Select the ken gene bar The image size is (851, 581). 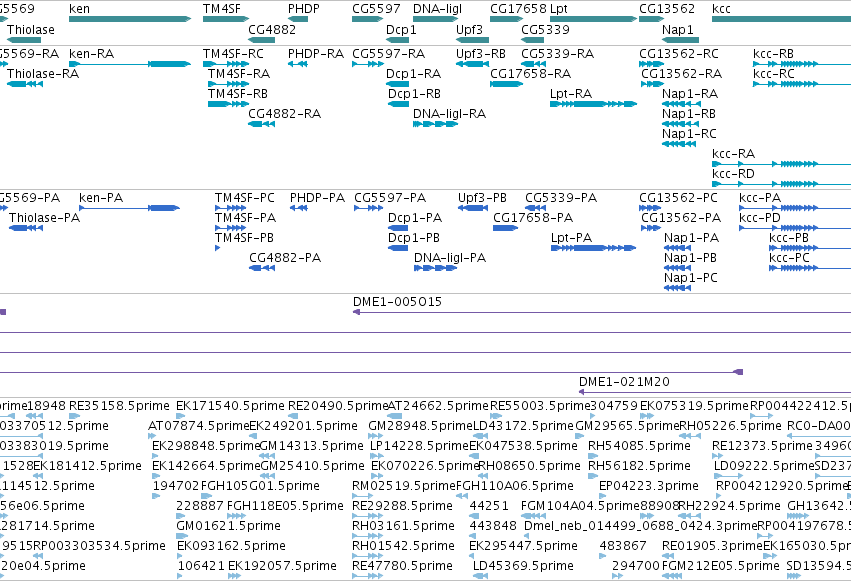point(130,19)
